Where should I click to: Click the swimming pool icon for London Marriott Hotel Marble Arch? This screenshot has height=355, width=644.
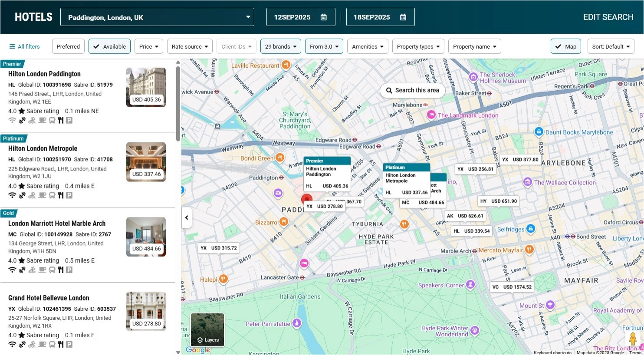point(32,270)
